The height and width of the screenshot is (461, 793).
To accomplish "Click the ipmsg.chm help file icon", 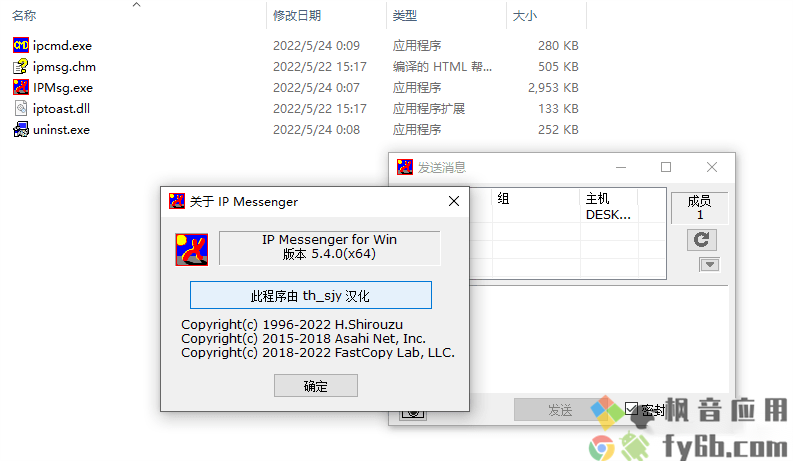I will pos(21,67).
